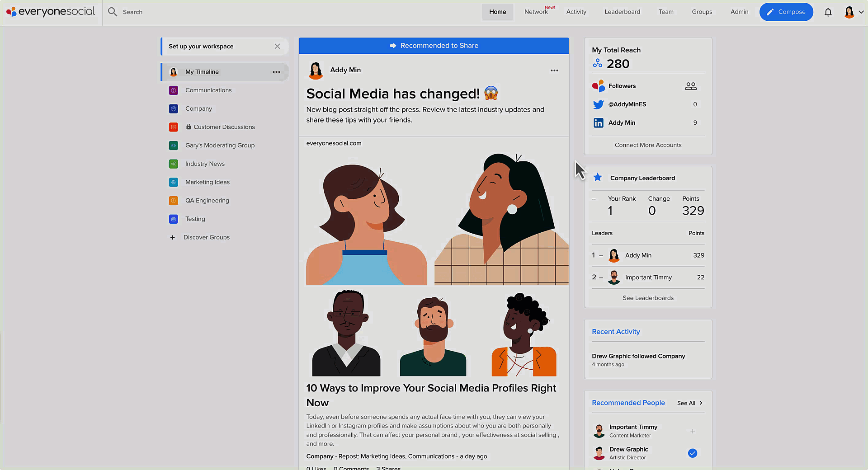
Task: Switch to the Leaderboard tab
Action: point(623,12)
